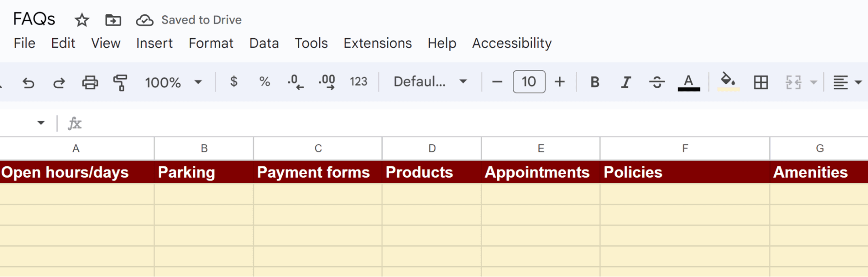Toggle strikethrough formatting
Screen dimensions: 868x277
pos(657,82)
